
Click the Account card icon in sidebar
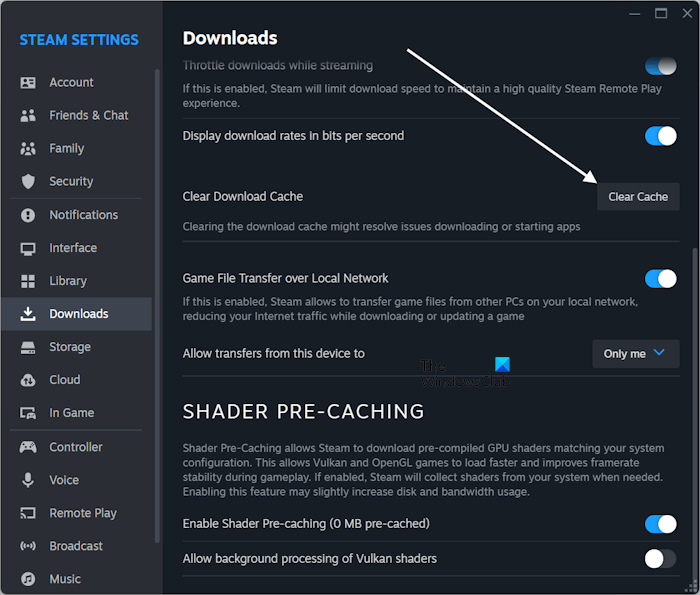pyautogui.click(x=28, y=83)
